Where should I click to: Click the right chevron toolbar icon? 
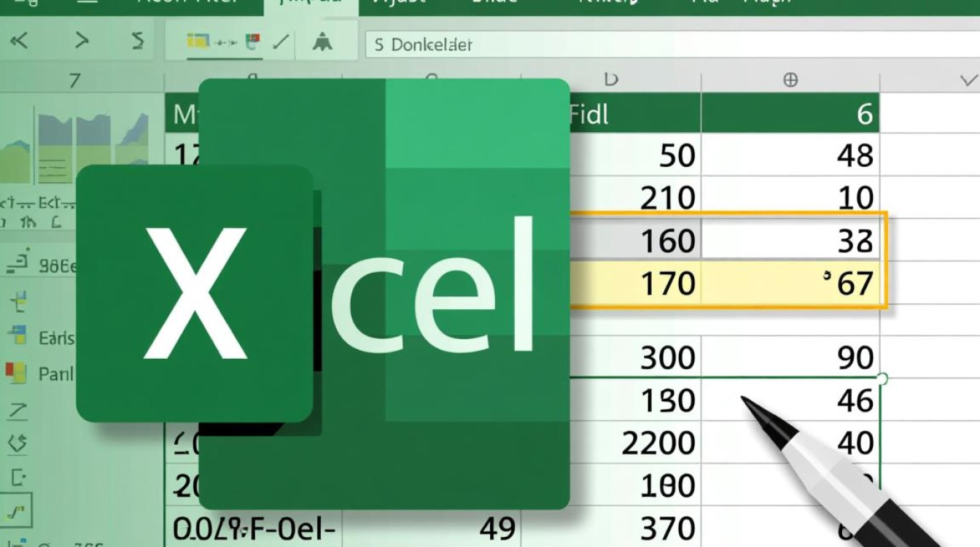[82, 41]
